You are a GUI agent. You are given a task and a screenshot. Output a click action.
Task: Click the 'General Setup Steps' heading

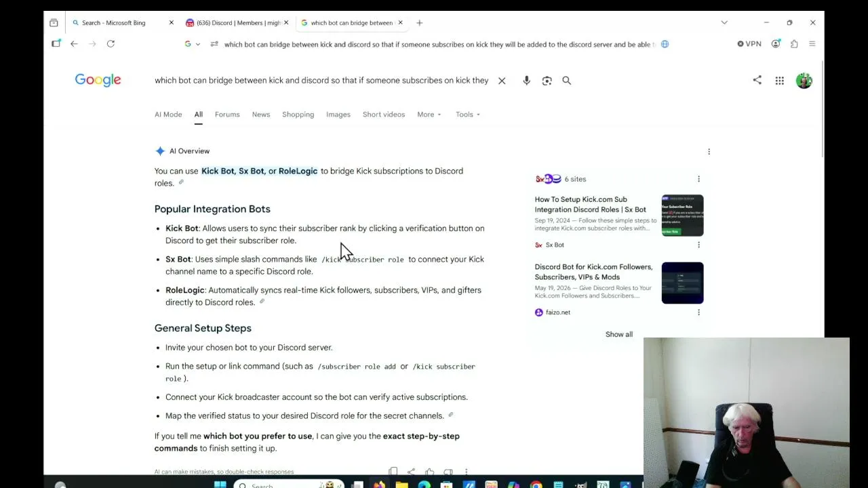[203, 328]
